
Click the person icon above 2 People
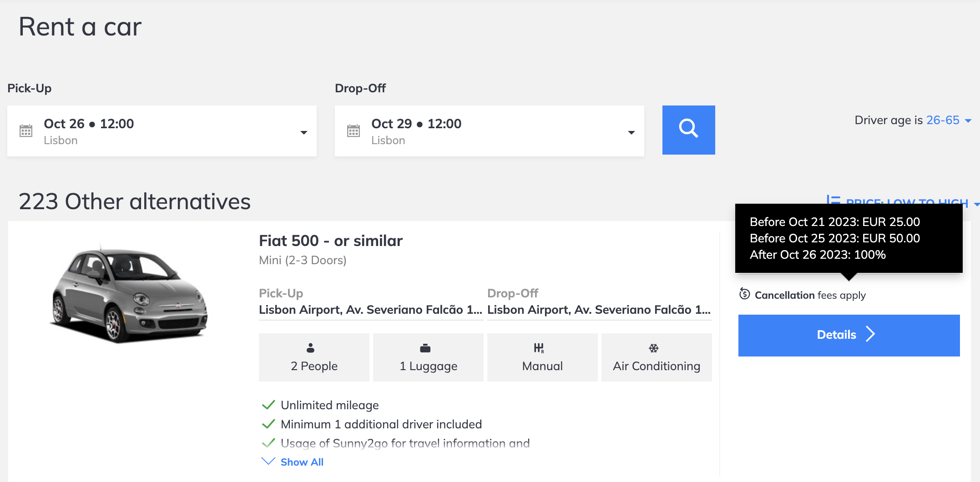pyautogui.click(x=310, y=348)
